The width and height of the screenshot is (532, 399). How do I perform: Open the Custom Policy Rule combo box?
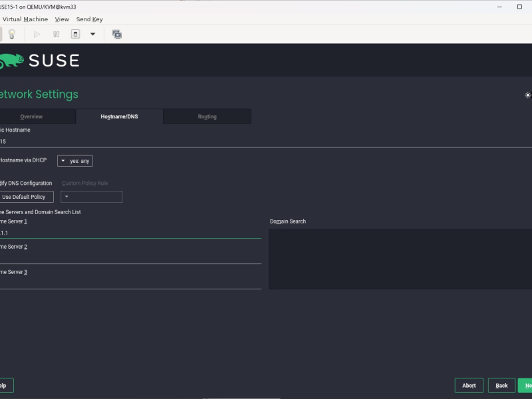[91, 197]
